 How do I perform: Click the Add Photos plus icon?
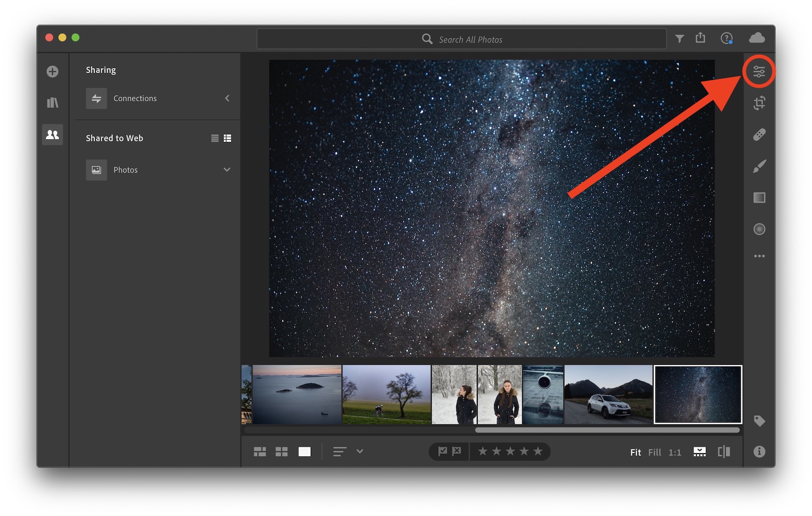53,72
